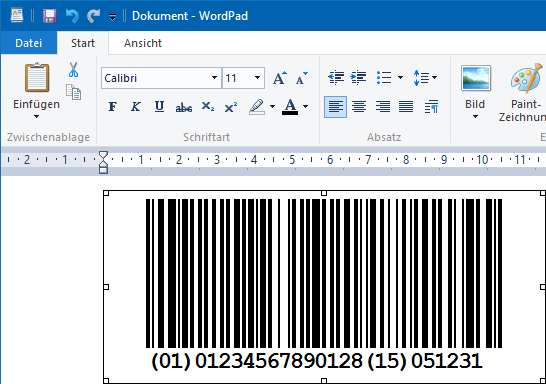Apply the text highlight color marker
The image size is (546, 384).
tap(257, 107)
